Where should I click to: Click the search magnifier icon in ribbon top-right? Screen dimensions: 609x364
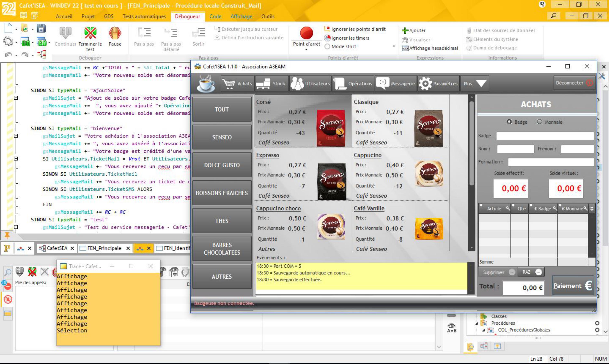tap(554, 16)
